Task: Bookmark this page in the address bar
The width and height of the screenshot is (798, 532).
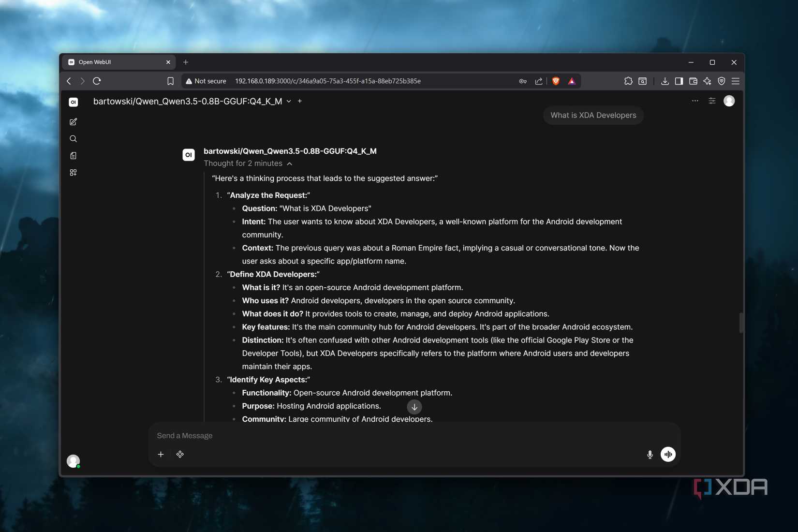Action: pyautogui.click(x=170, y=81)
